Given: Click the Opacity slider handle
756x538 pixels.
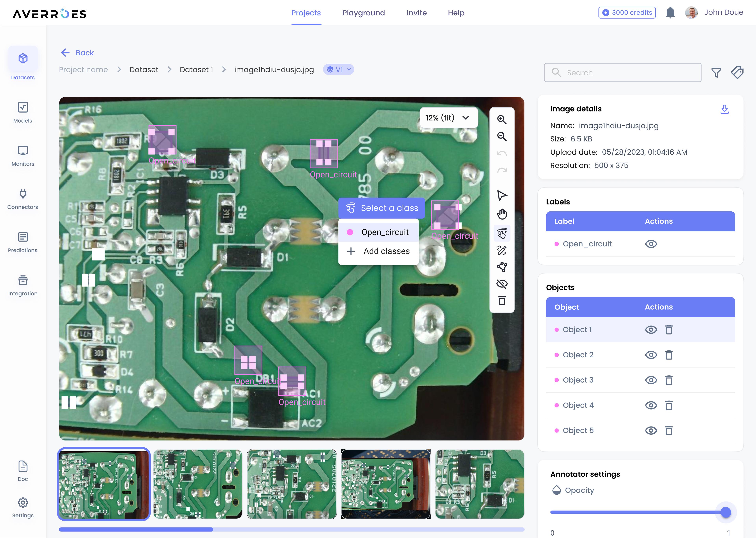Looking at the screenshot, I should click(x=725, y=512).
